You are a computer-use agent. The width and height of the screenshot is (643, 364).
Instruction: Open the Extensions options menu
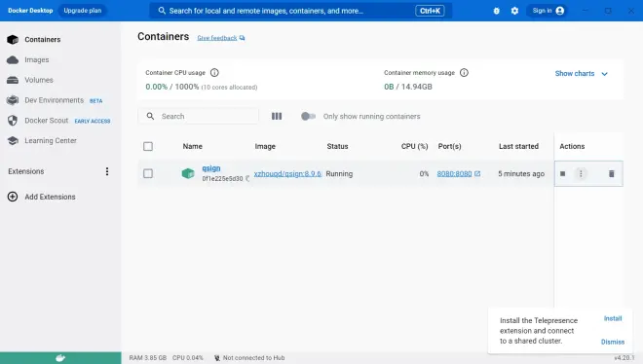[x=107, y=171]
